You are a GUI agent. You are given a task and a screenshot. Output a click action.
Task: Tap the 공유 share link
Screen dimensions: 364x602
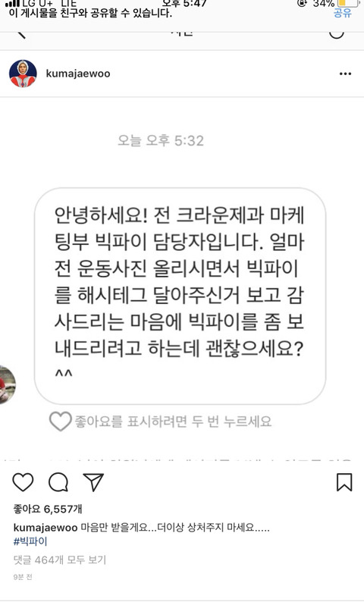click(x=343, y=13)
